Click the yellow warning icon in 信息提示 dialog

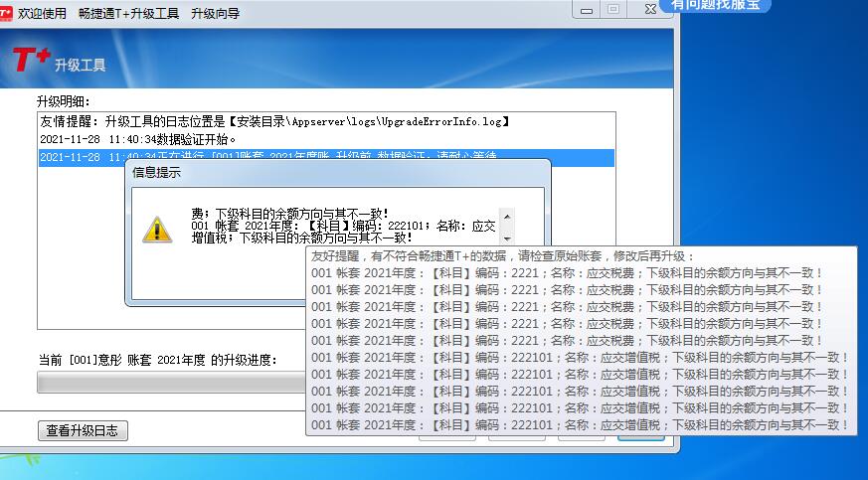tap(157, 230)
